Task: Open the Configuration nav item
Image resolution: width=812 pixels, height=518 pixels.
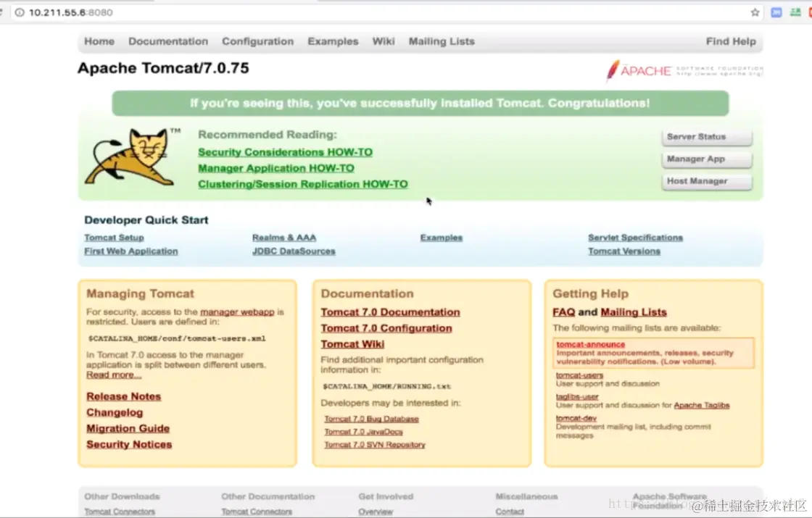Action: pyautogui.click(x=258, y=41)
